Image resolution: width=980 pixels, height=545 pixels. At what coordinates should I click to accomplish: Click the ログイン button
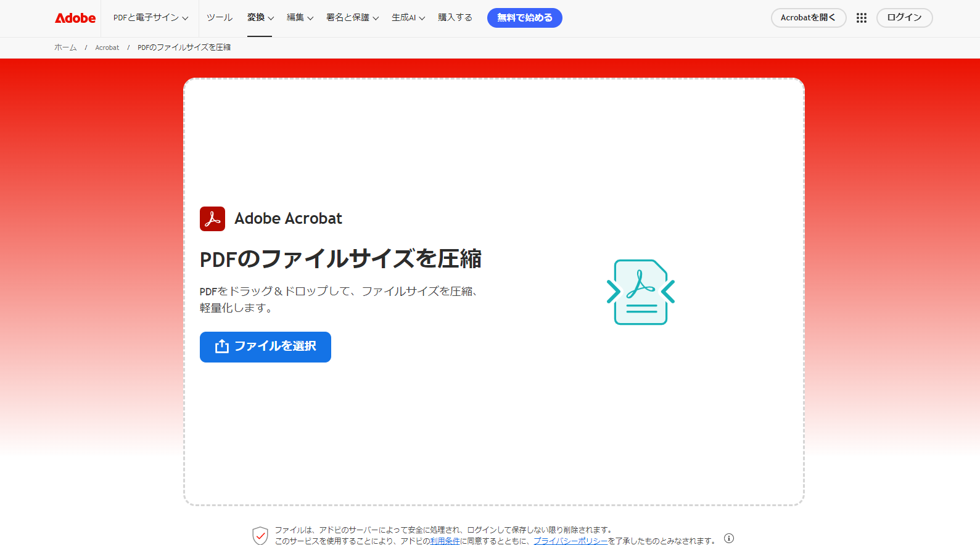tap(904, 18)
